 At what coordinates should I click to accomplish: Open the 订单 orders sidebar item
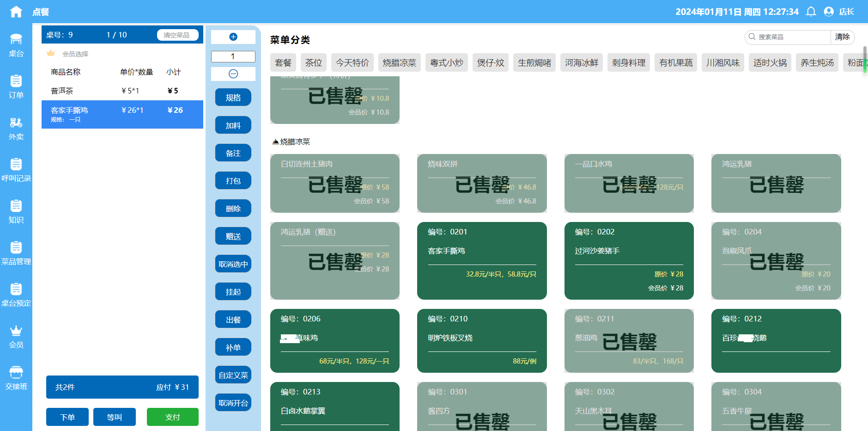point(16,87)
